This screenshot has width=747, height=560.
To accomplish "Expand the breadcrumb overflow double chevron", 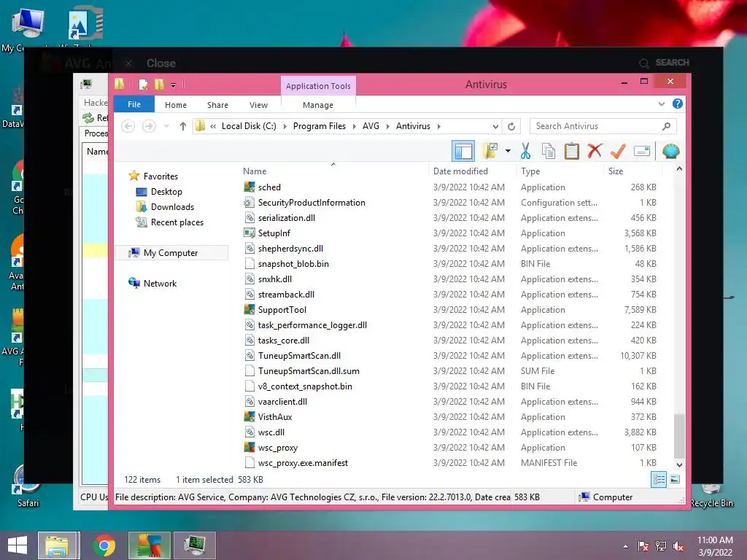I will click(x=213, y=126).
